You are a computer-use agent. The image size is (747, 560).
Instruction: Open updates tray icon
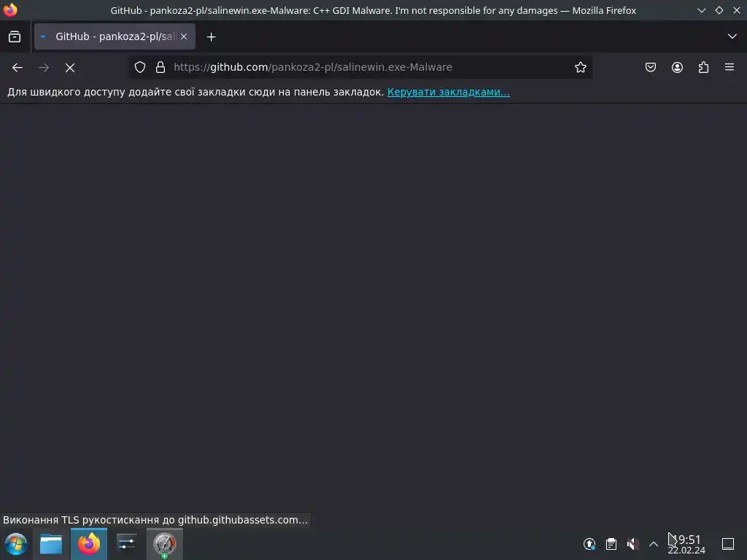coord(589,544)
